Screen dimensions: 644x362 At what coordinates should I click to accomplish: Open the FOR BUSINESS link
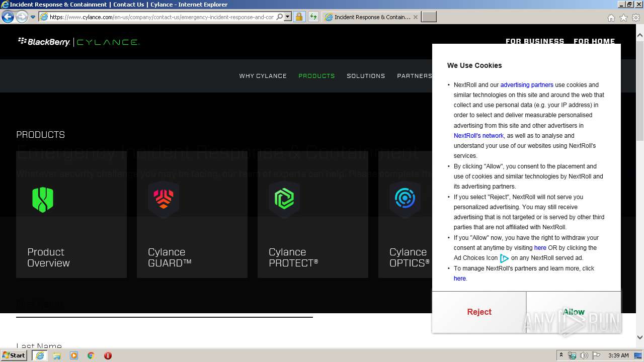535,41
